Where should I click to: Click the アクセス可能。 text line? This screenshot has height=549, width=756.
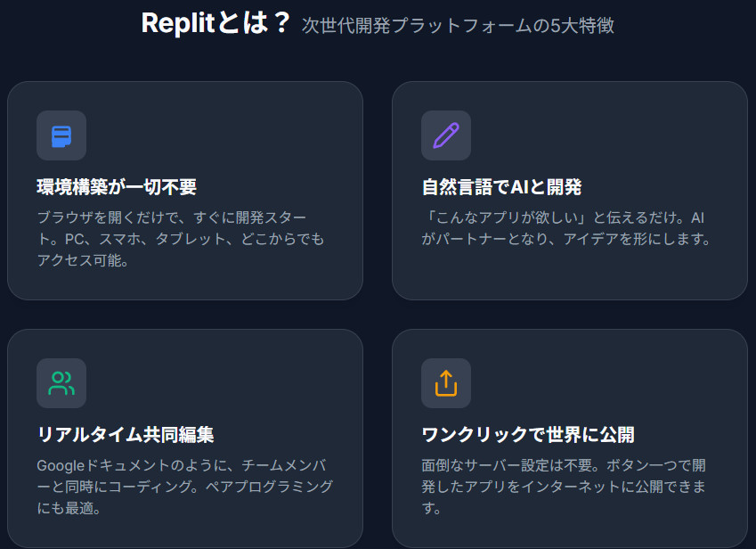point(84,261)
